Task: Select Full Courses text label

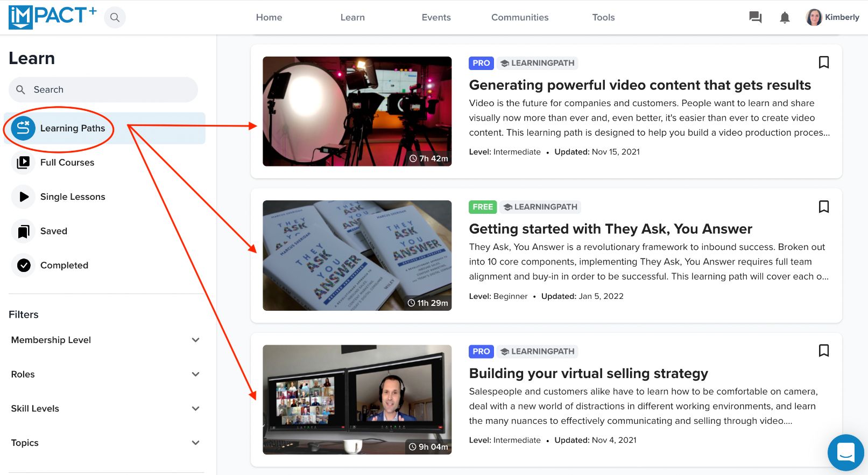Action: pos(67,162)
